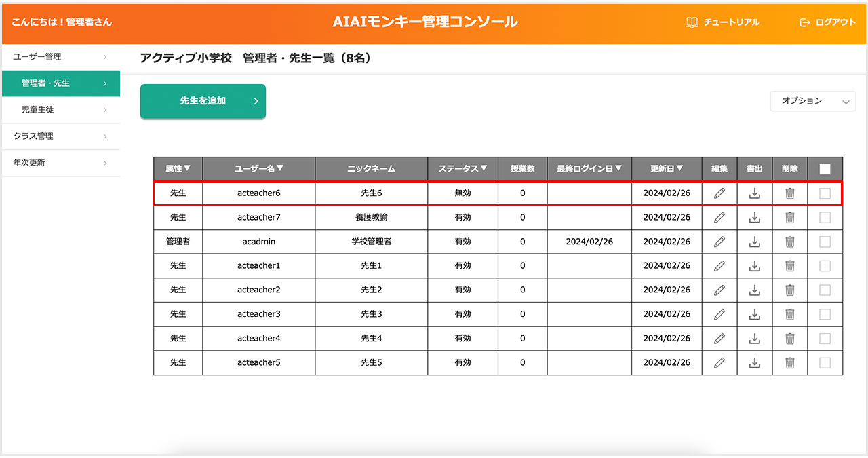Open the オプション dropdown

pos(812,101)
